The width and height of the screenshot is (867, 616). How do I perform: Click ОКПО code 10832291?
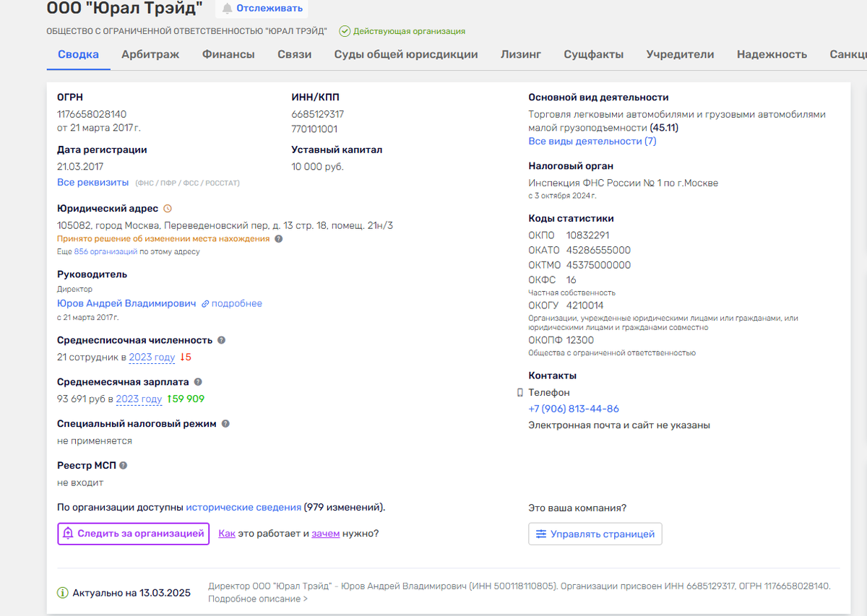click(587, 235)
